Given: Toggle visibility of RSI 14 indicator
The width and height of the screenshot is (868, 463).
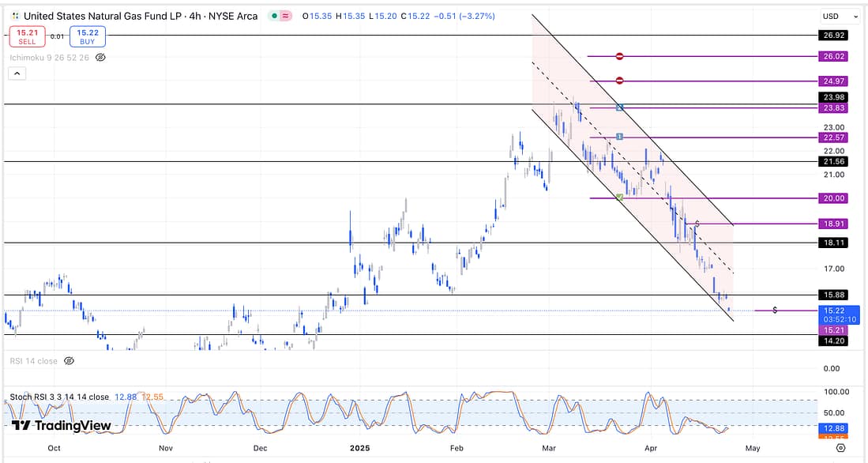Looking at the screenshot, I should coord(69,360).
